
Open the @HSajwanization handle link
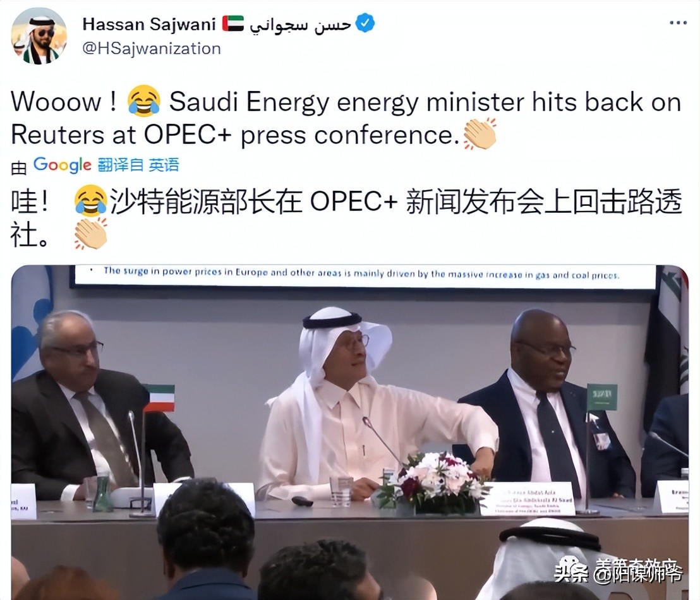(x=152, y=48)
